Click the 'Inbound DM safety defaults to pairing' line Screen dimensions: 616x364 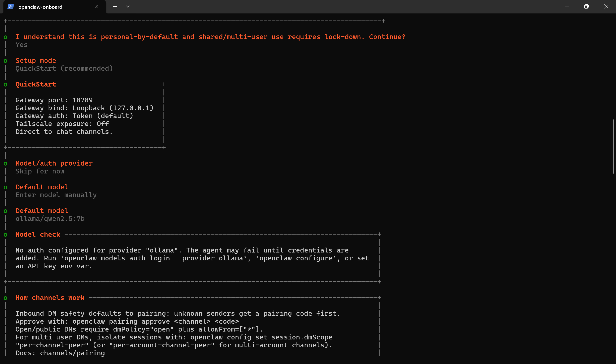(x=178, y=313)
